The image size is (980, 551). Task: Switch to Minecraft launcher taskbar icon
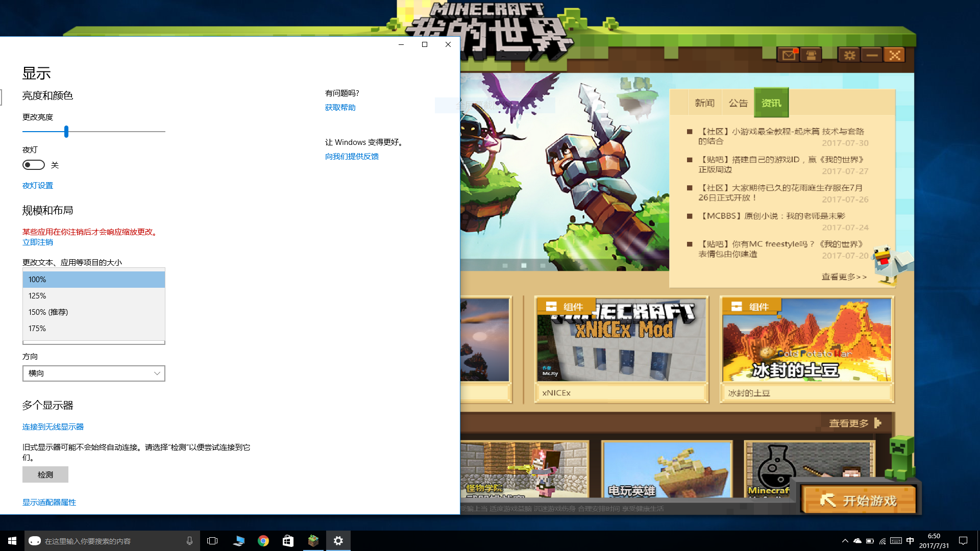coord(313,541)
